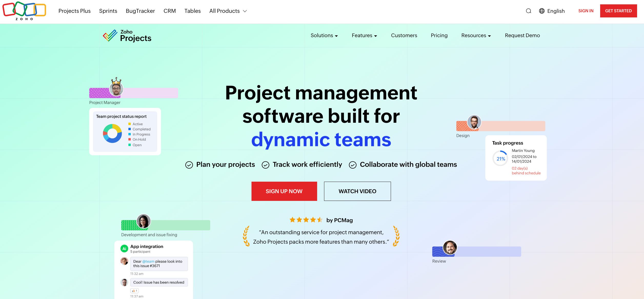Click the PCMag star rating
Image resolution: width=644 pixels, height=299 pixels.
pyautogui.click(x=306, y=220)
